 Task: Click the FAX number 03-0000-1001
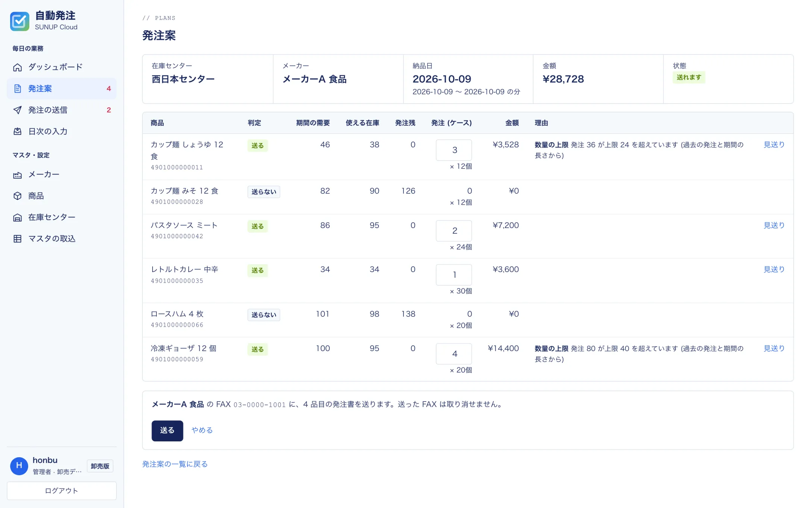coord(260,405)
